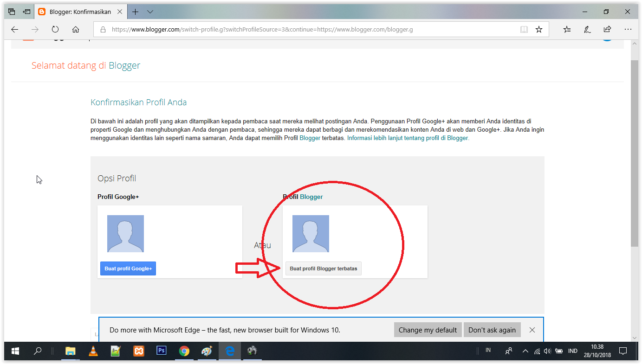The width and height of the screenshot is (642, 364).
Task: Click the Forward navigation arrow
Action: [x=35, y=29]
